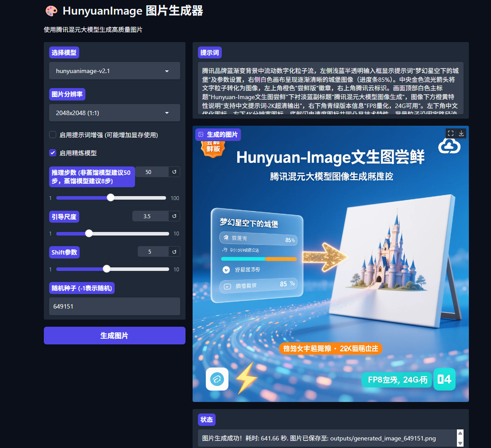Click inside the 随机种子 seed input field
This screenshot has height=448, width=491.
point(114,306)
